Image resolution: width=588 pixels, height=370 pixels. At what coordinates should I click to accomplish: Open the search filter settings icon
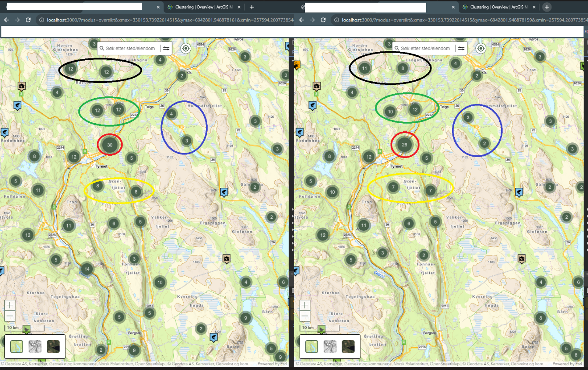tap(165, 48)
